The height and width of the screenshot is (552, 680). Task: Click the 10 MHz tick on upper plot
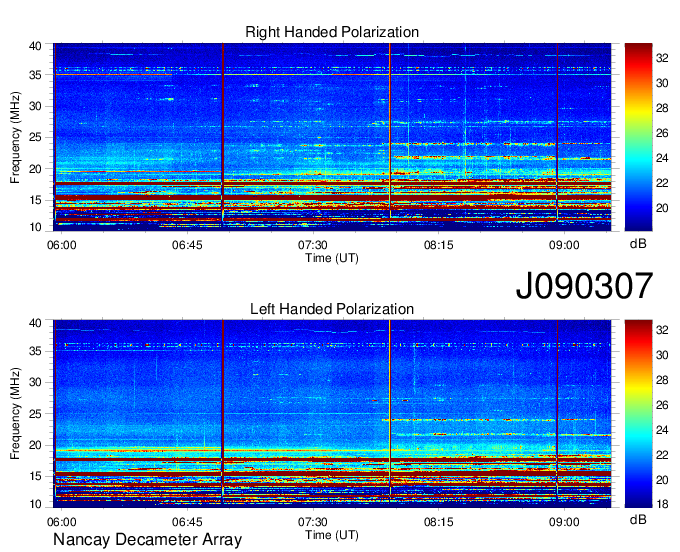pos(36,227)
